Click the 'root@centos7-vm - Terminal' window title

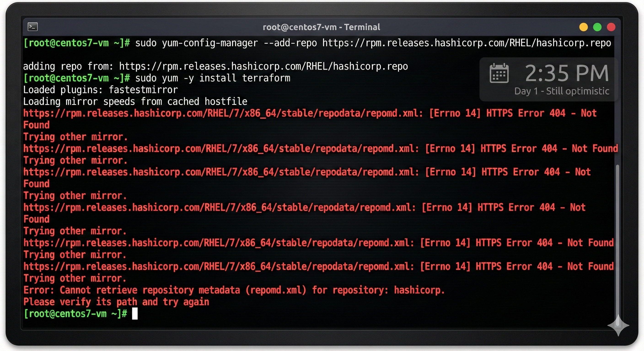point(321,27)
